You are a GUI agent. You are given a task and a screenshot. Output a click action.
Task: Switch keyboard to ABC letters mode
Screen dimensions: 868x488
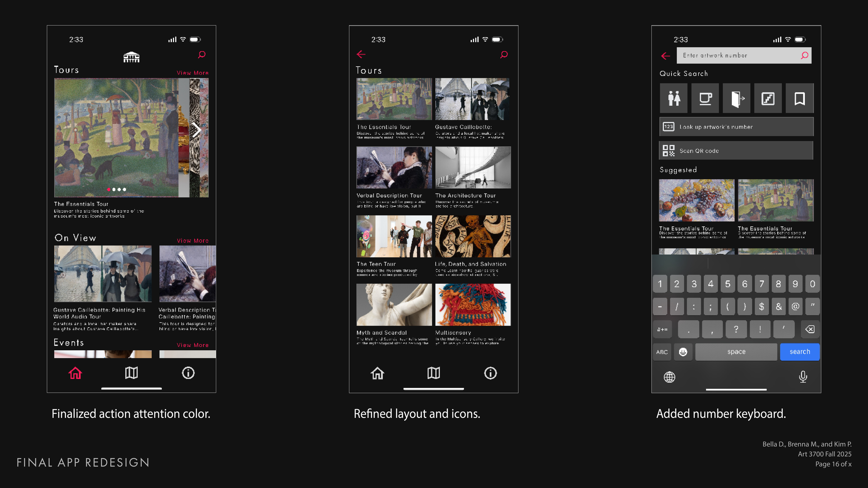coord(662,352)
